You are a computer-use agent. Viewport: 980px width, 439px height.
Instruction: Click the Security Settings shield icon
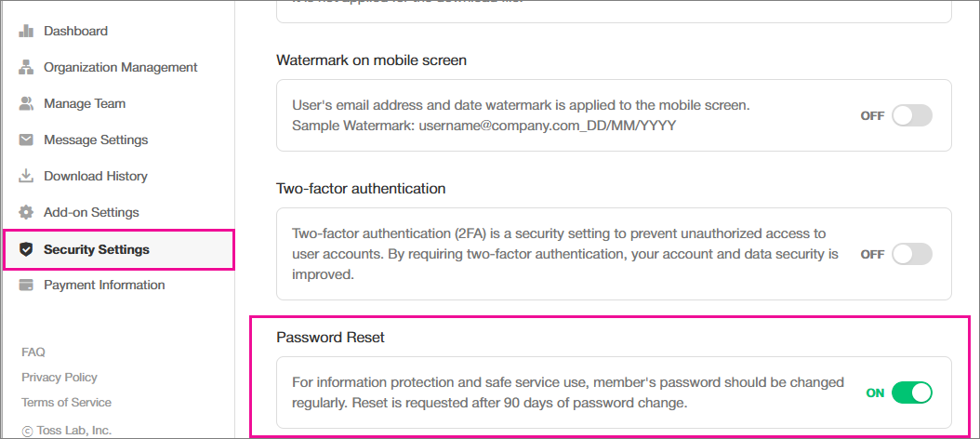click(26, 249)
